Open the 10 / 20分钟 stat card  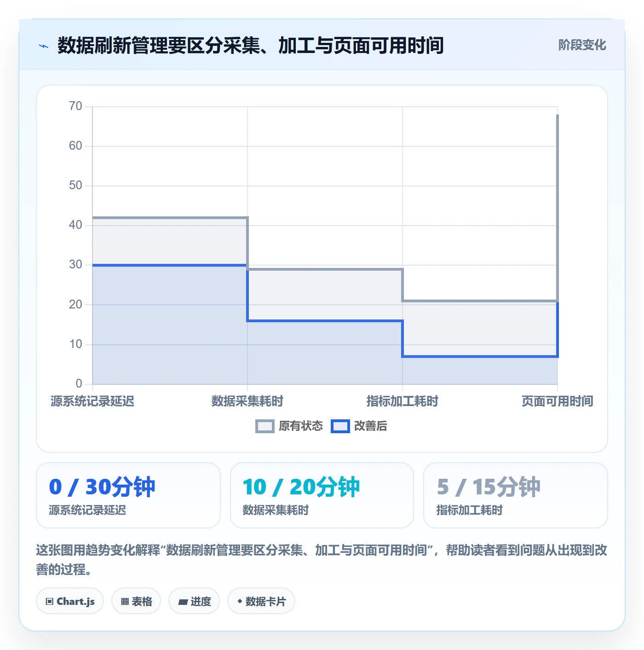(322, 495)
